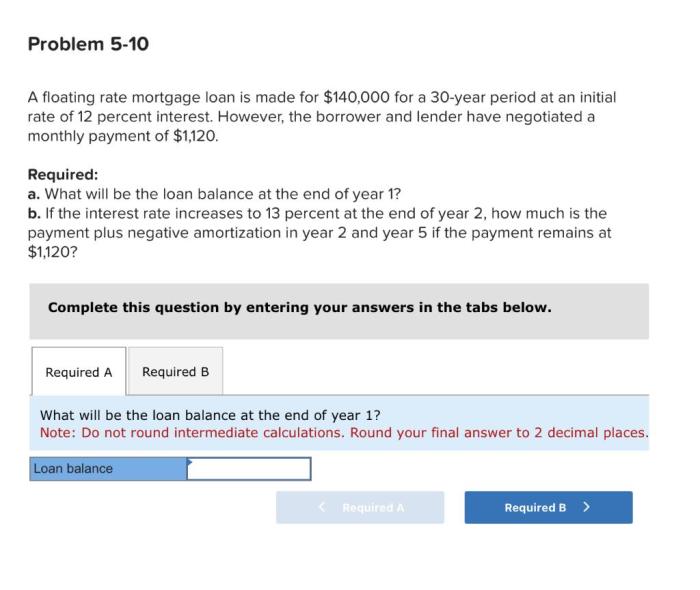
Task: Click the Problem 5-10 heading
Action: 89,44
